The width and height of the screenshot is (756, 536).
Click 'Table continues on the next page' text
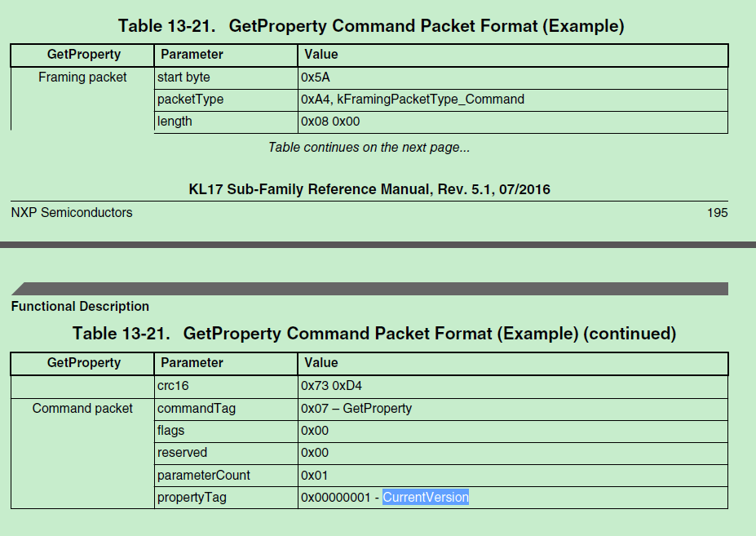369,148
